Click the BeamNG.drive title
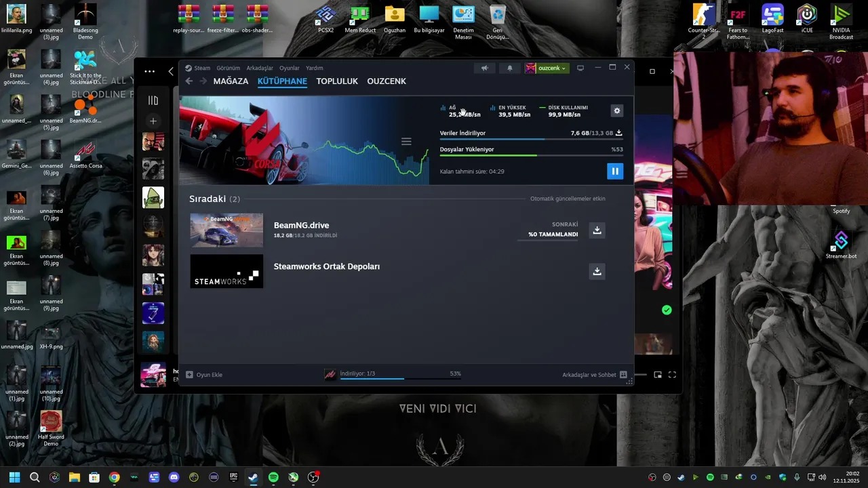This screenshot has height=488, width=868. pyautogui.click(x=301, y=225)
